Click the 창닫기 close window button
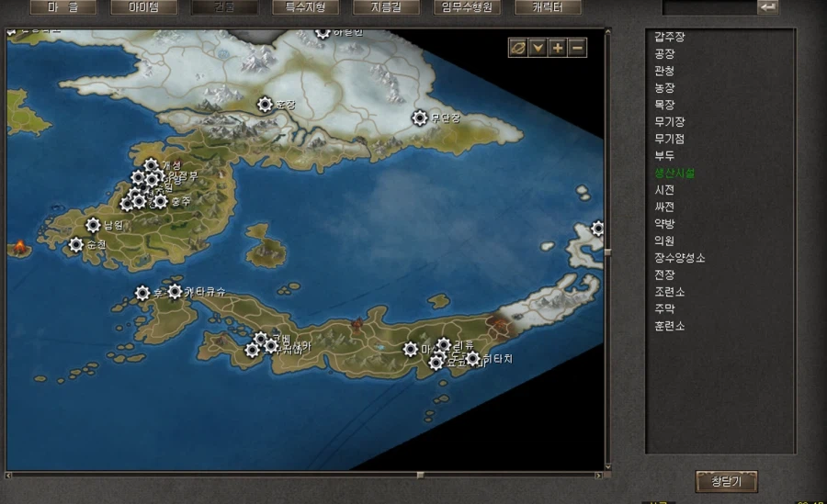 [726, 481]
